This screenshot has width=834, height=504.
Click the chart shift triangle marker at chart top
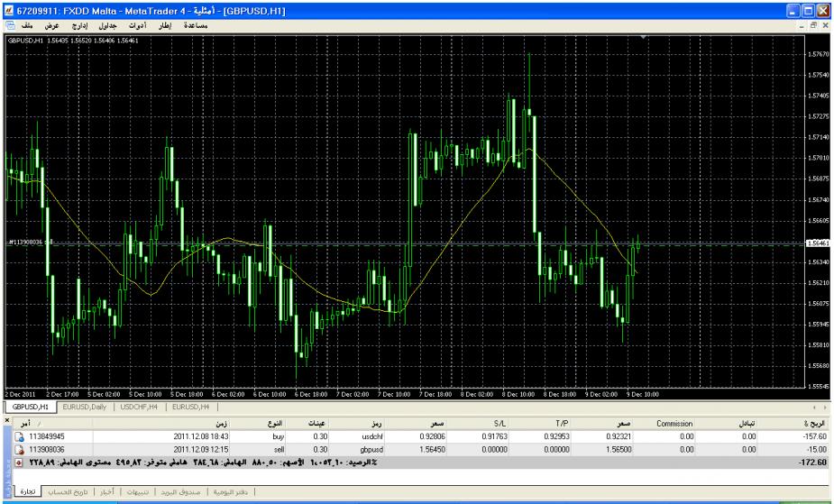click(644, 37)
